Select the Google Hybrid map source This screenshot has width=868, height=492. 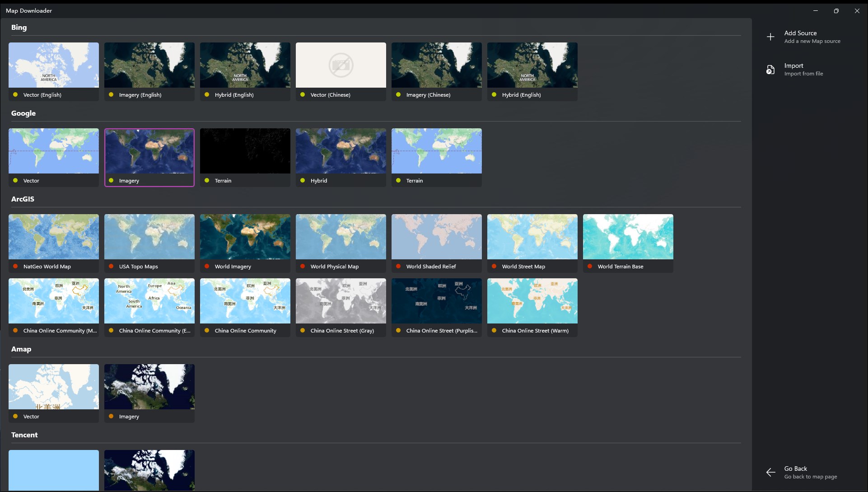tap(341, 151)
